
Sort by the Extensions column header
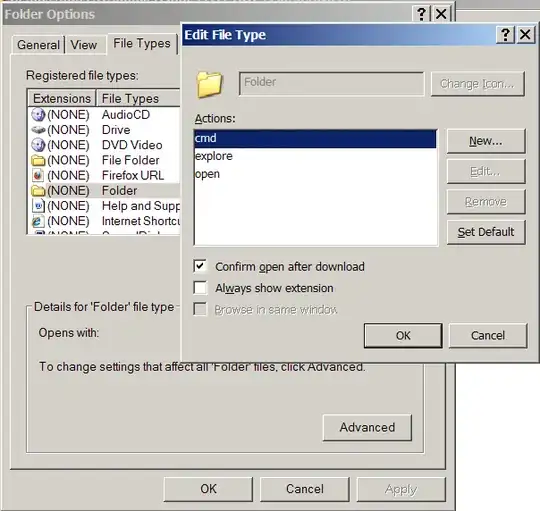62,98
